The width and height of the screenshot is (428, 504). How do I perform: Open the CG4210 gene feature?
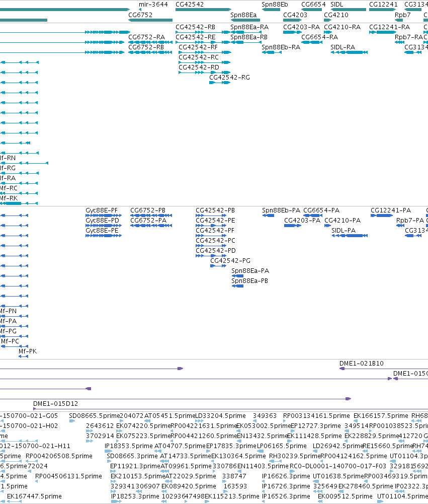327,20
